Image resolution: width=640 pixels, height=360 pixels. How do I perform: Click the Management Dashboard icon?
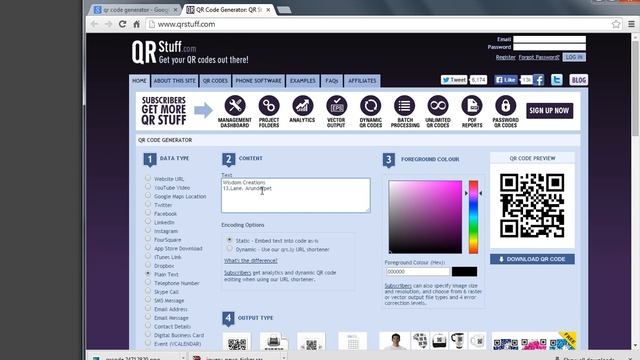point(235,106)
